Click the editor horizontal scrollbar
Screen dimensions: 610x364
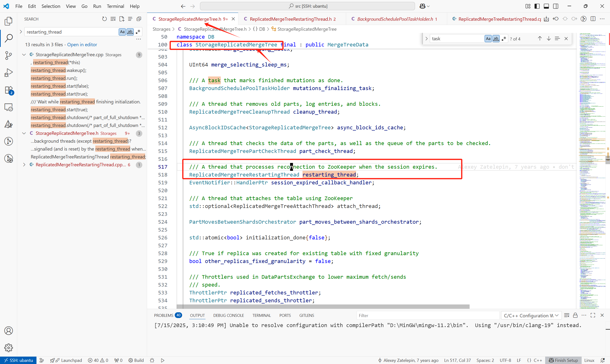pos(323,307)
